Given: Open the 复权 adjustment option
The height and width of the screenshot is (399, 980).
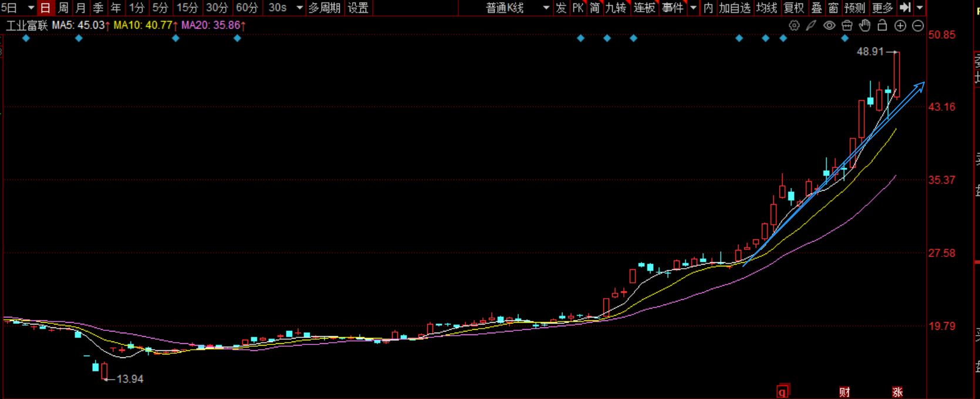Looking at the screenshot, I should click(794, 8).
